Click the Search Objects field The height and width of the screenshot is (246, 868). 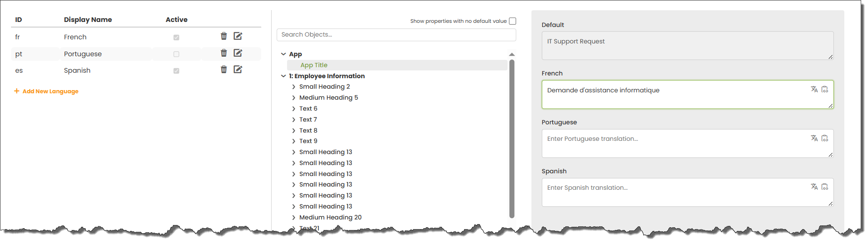[x=396, y=35]
